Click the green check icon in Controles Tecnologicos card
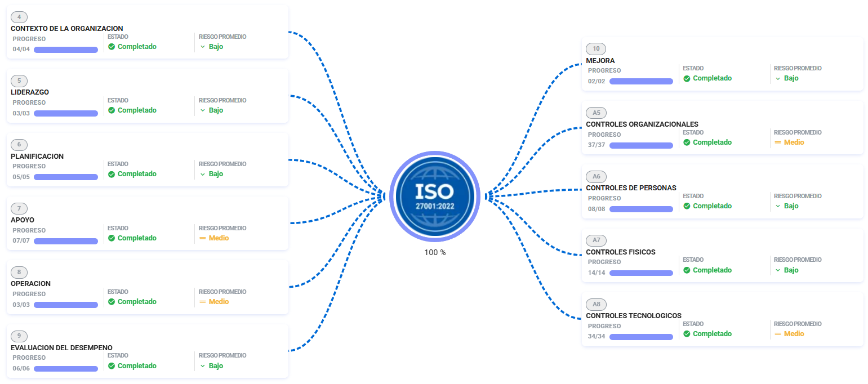This screenshot has height=384, width=868. click(x=687, y=334)
